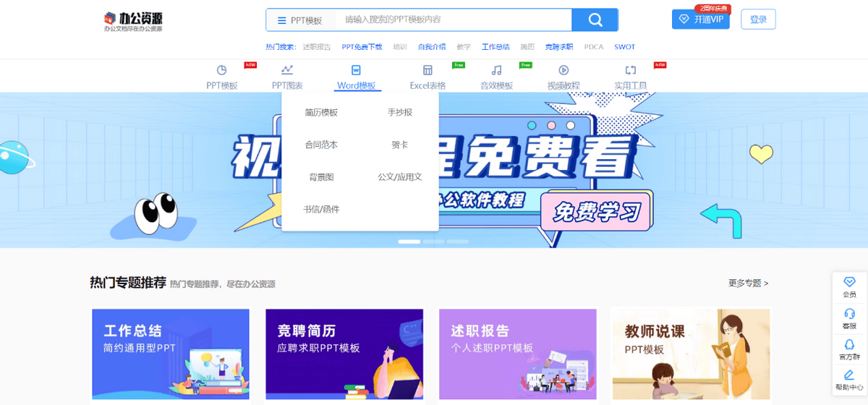Image resolution: width=868 pixels, height=405 pixels.
Task: Click the magnifier search button
Action: tap(595, 20)
